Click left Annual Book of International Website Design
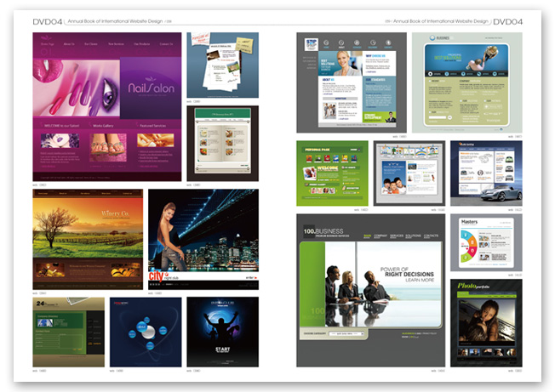The width and height of the screenshot is (555, 392). (115, 21)
